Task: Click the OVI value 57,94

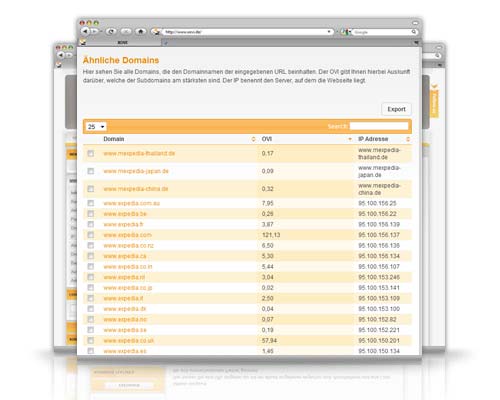Action: point(269,340)
